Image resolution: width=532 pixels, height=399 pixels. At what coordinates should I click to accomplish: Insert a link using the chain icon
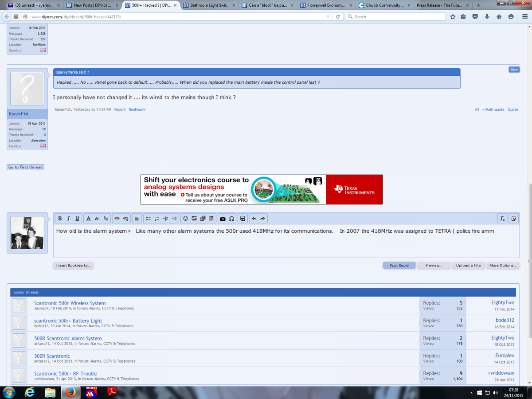[117, 219]
